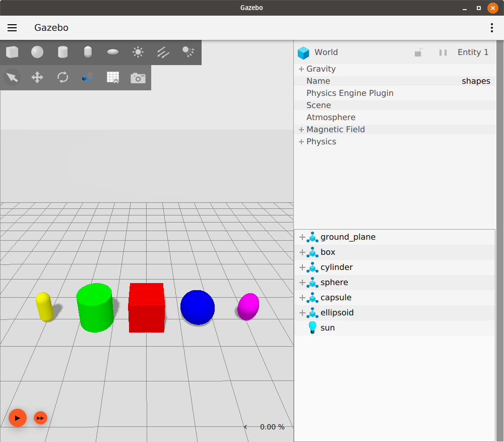The image size is (504, 442).
Task: Click the right panel vertical scrollbar
Action: click(500, 241)
